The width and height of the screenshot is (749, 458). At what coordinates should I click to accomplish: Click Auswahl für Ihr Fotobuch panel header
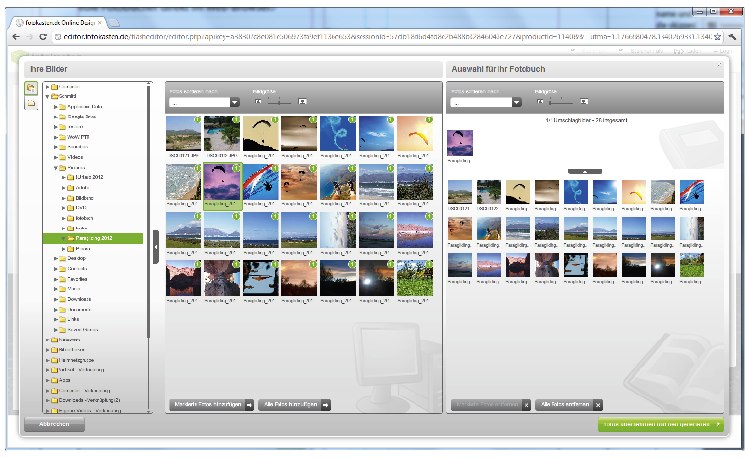pyautogui.click(x=585, y=69)
